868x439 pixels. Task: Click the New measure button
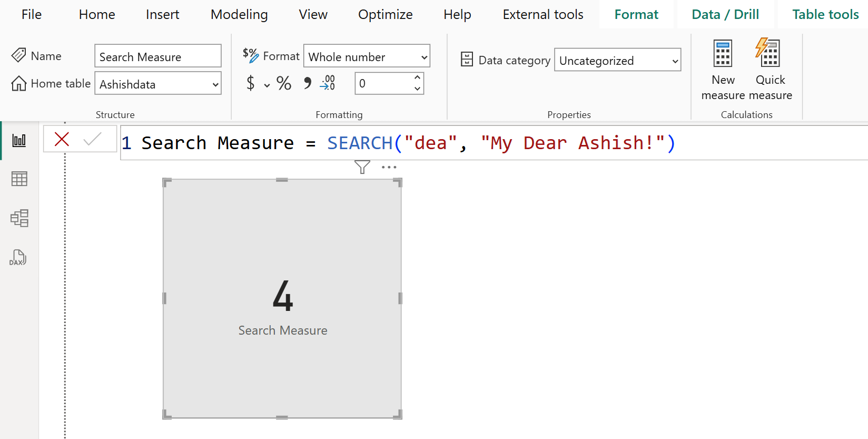723,69
